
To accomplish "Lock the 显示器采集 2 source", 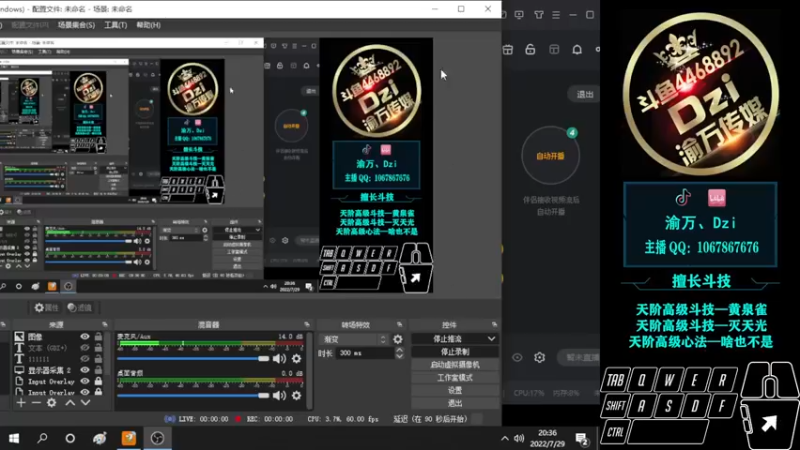I will [98, 370].
